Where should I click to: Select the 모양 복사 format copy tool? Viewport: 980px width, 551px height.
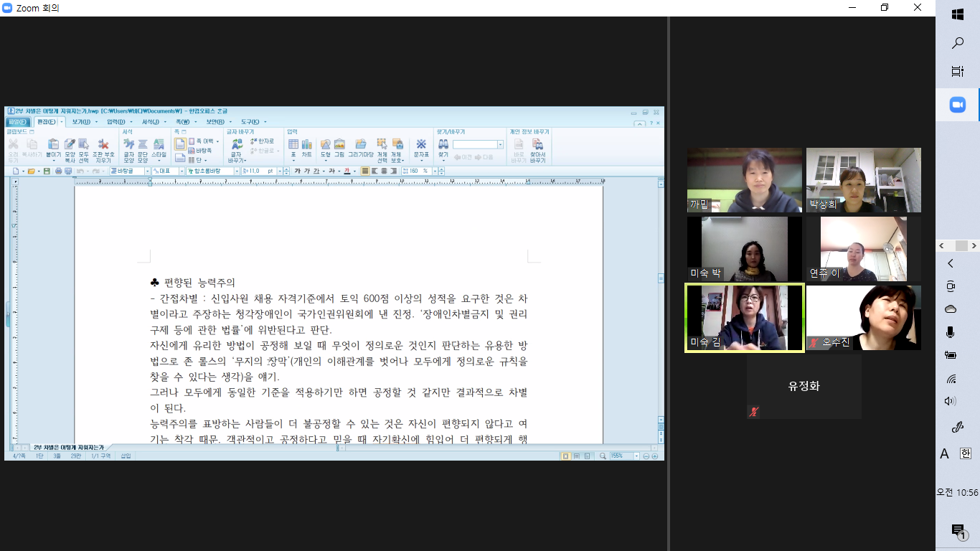[70, 150]
